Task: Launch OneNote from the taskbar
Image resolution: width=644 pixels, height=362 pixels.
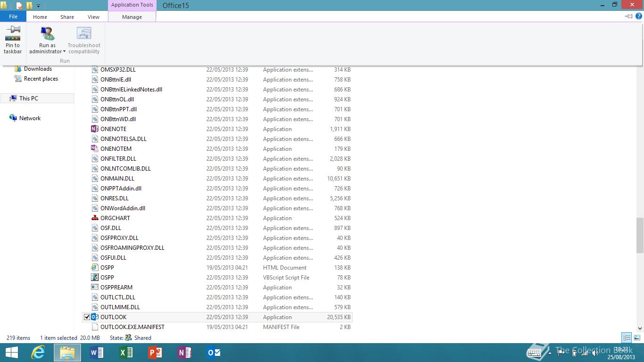Action: [x=184, y=353]
